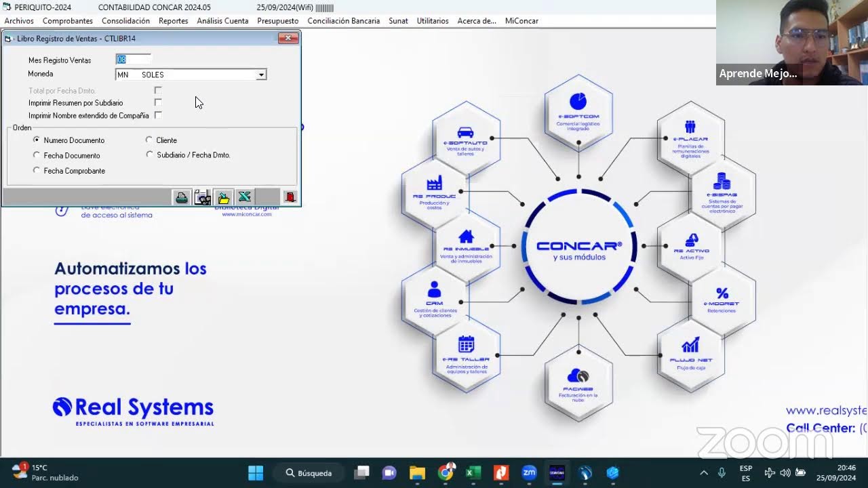Click the e-PLACAR people module hexagon
Screen dimensions: 868x488
(690, 140)
